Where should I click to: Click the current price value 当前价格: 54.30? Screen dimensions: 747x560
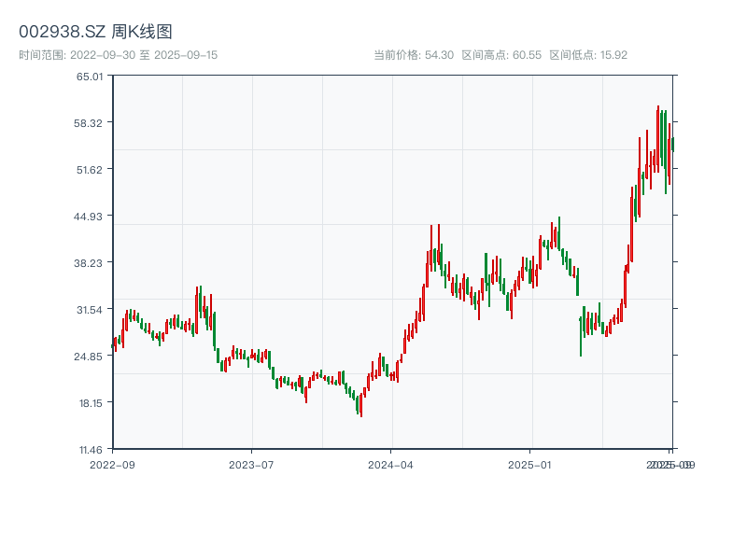tap(414, 55)
